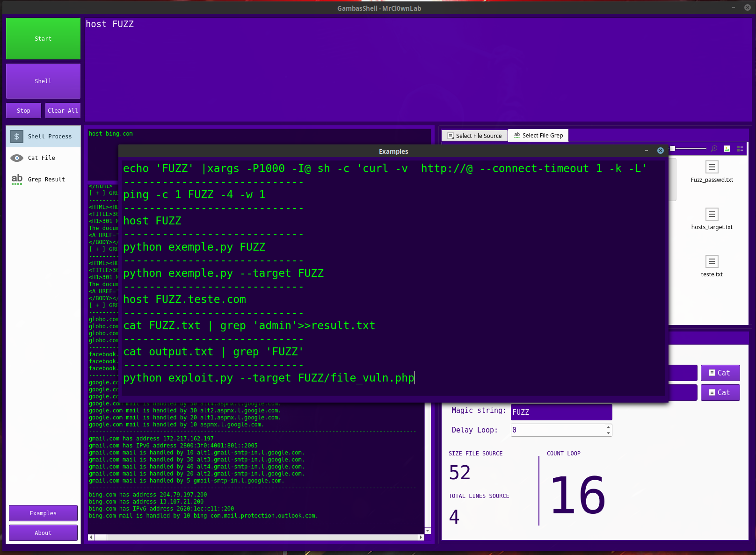Image resolution: width=756 pixels, height=555 pixels.
Task: Switch to Select File Source tab
Action: click(474, 136)
